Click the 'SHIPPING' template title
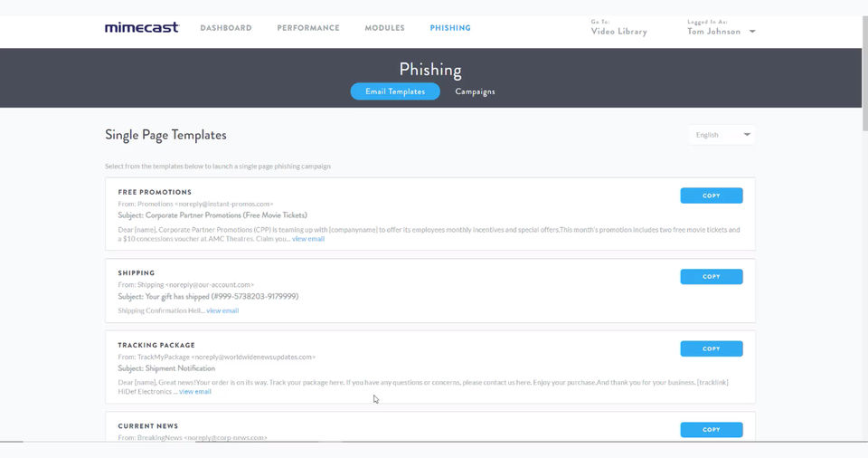Screen dimensions: 868x458 [x=137, y=272]
